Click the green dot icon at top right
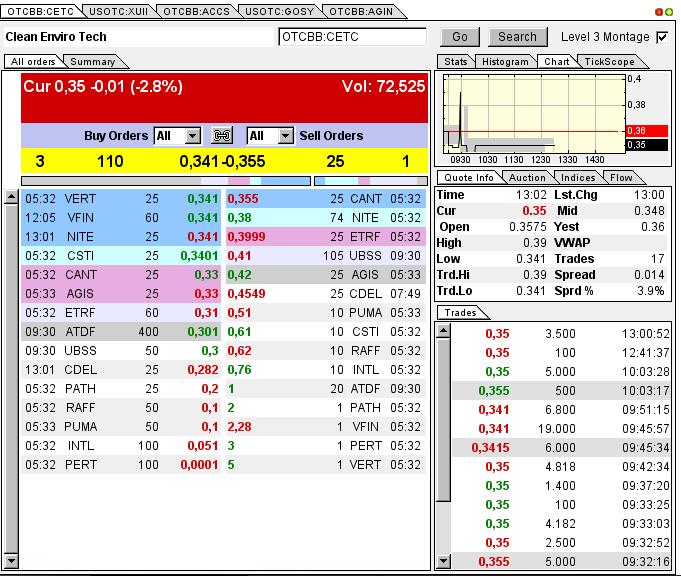681x576 pixels. (x=669, y=12)
